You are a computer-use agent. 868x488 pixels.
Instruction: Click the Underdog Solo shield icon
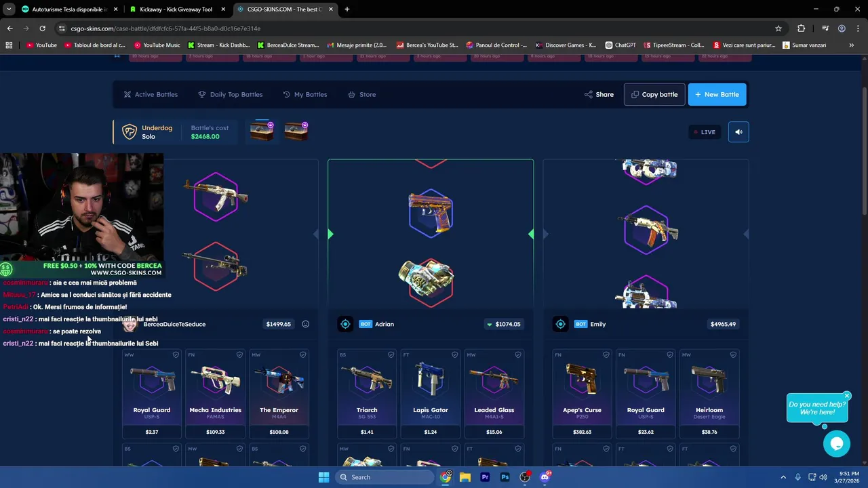tap(129, 132)
